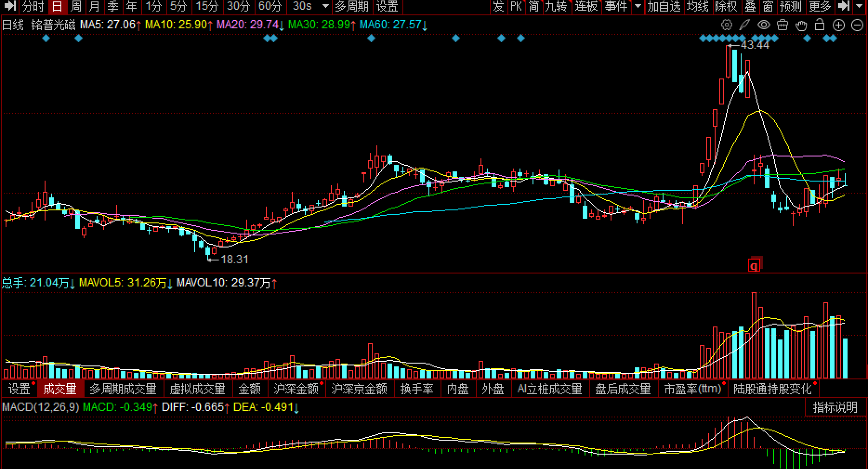Switch to the 周 weekly period tab

(x=76, y=7)
